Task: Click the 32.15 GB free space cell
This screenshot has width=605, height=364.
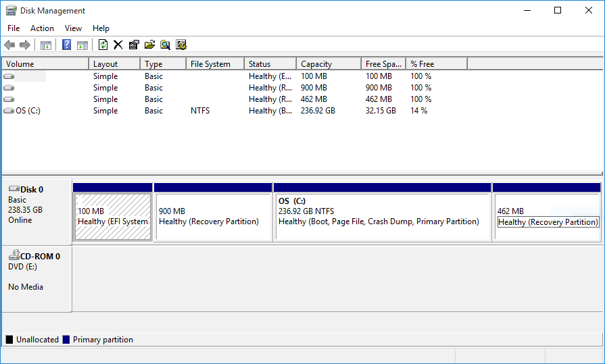Action: pyautogui.click(x=381, y=111)
